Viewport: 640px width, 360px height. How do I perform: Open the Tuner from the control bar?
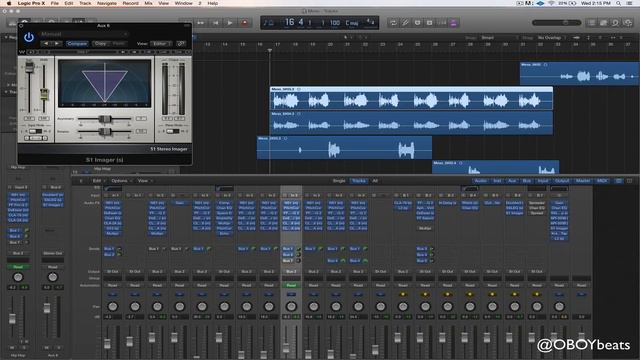click(x=405, y=23)
